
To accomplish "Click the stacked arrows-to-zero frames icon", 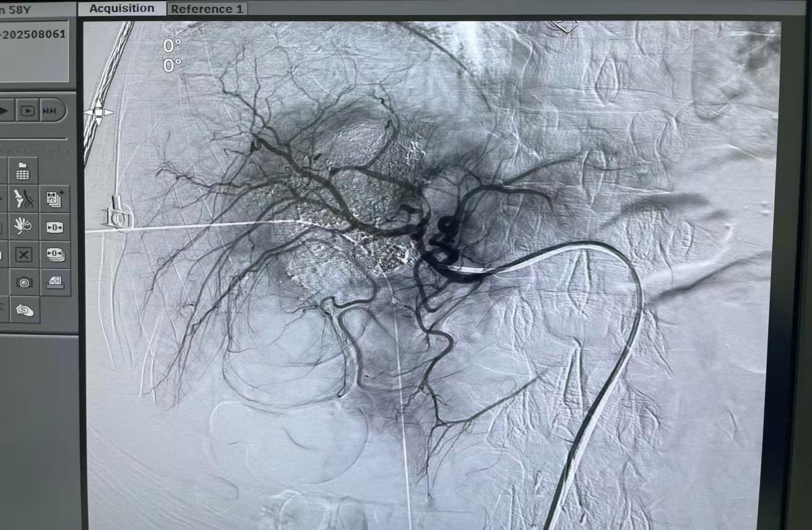I will tap(54, 254).
